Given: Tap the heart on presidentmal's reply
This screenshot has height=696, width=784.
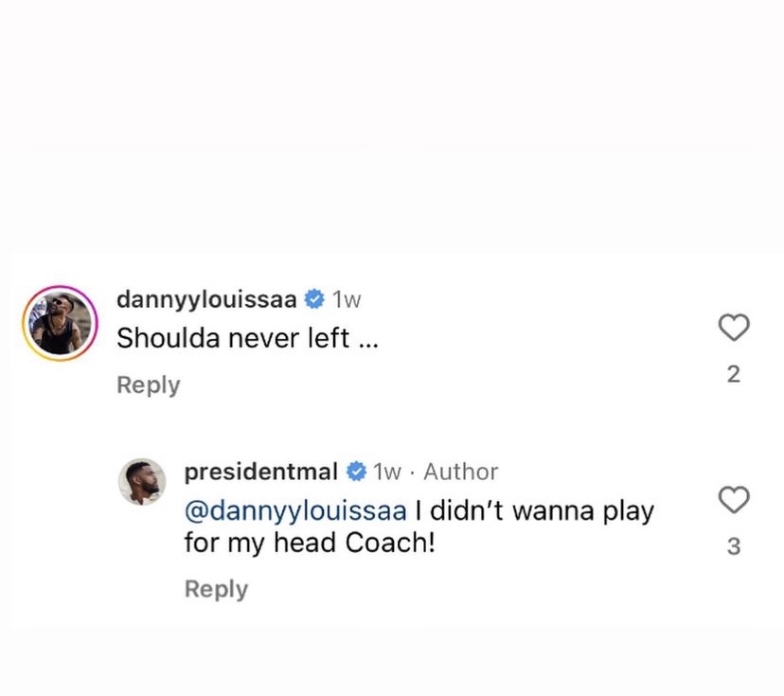Looking at the screenshot, I should (734, 499).
